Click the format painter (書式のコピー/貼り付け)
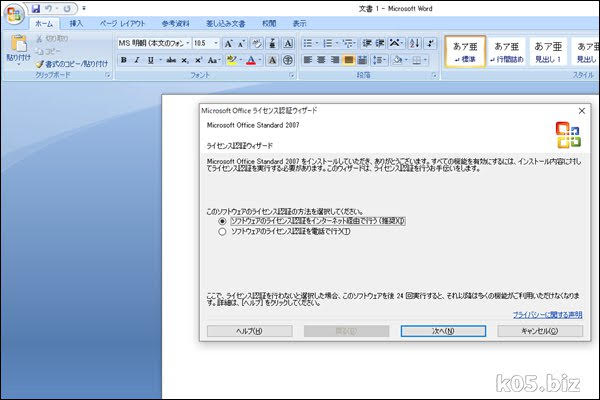600x400 pixels. click(72, 64)
